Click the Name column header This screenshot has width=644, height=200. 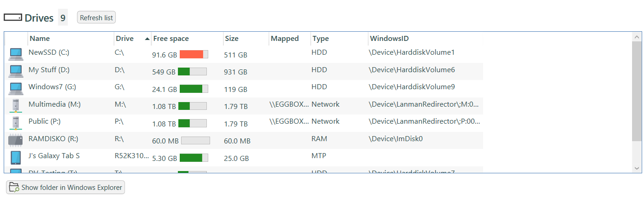40,39
